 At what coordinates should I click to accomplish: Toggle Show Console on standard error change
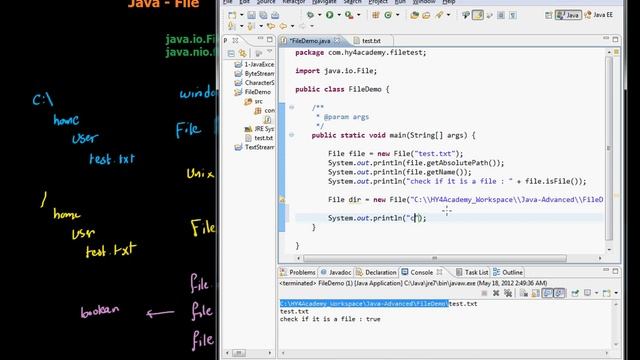click(x=559, y=293)
